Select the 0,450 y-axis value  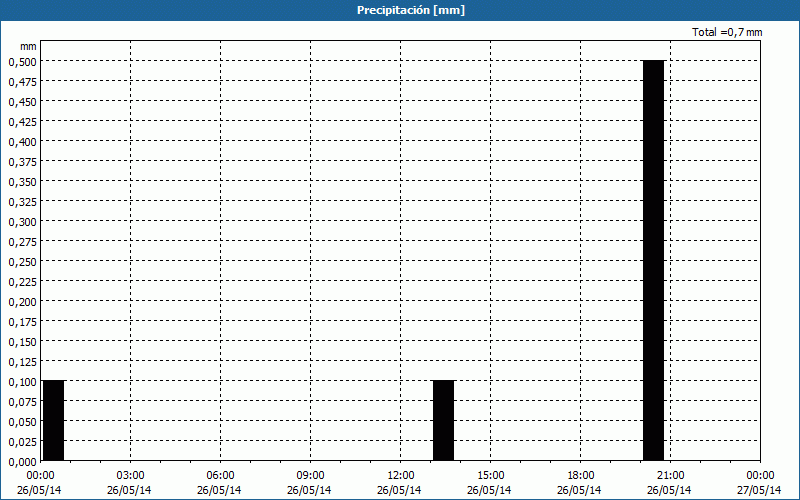click(x=22, y=102)
